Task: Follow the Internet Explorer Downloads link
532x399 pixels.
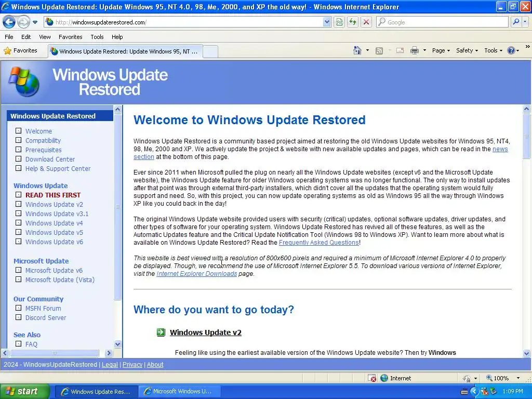Action: [x=197, y=274]
